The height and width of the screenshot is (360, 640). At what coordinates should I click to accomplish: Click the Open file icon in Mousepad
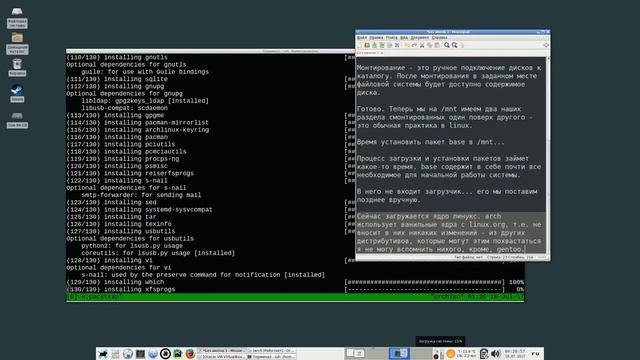(367, 45)
